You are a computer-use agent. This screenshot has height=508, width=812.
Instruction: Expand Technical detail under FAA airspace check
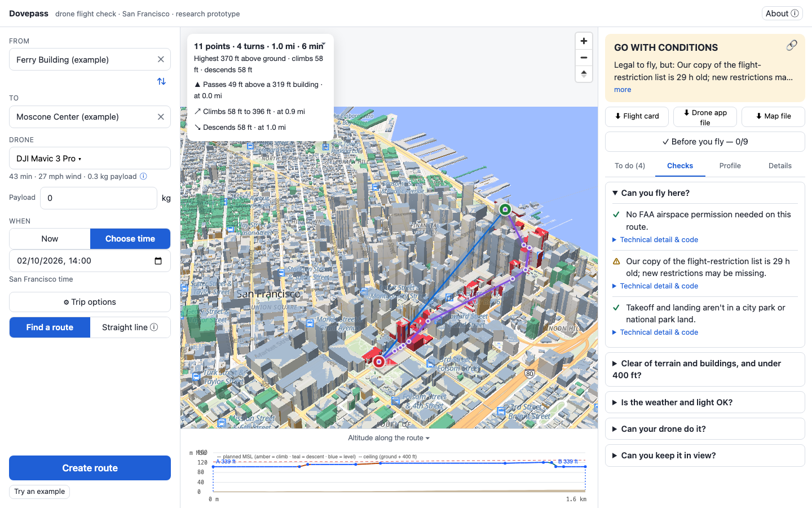pyautogui.click(x=655, y=240)
